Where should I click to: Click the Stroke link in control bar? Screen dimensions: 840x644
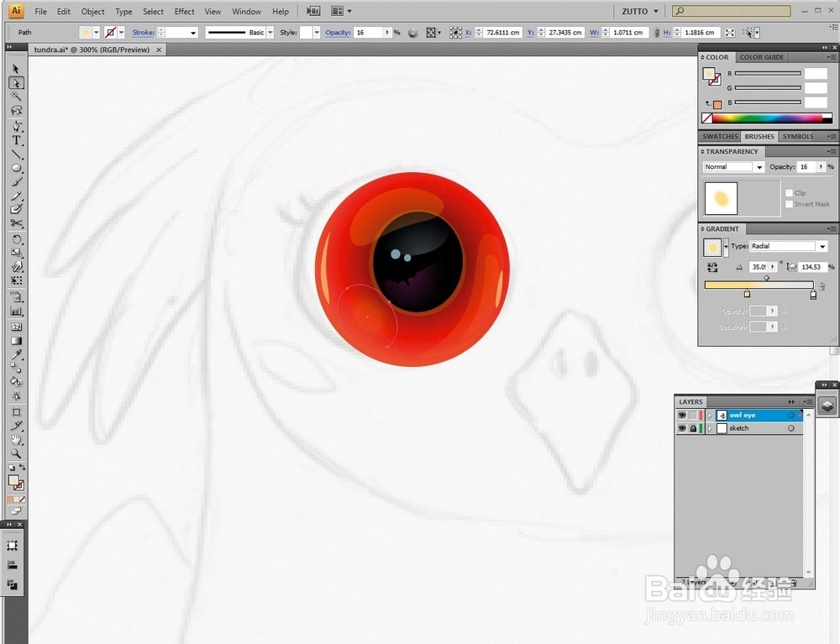143,33
